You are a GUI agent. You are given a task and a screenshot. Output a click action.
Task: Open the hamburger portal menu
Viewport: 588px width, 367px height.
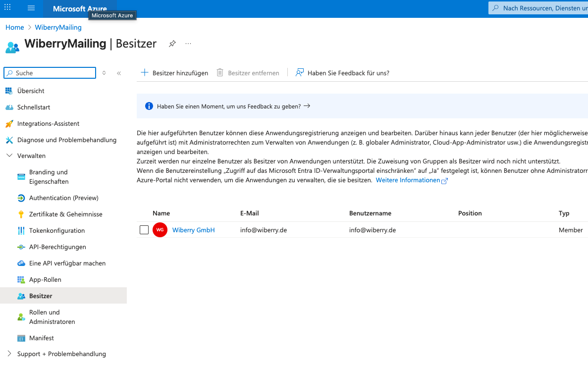[x=31, y=8]
